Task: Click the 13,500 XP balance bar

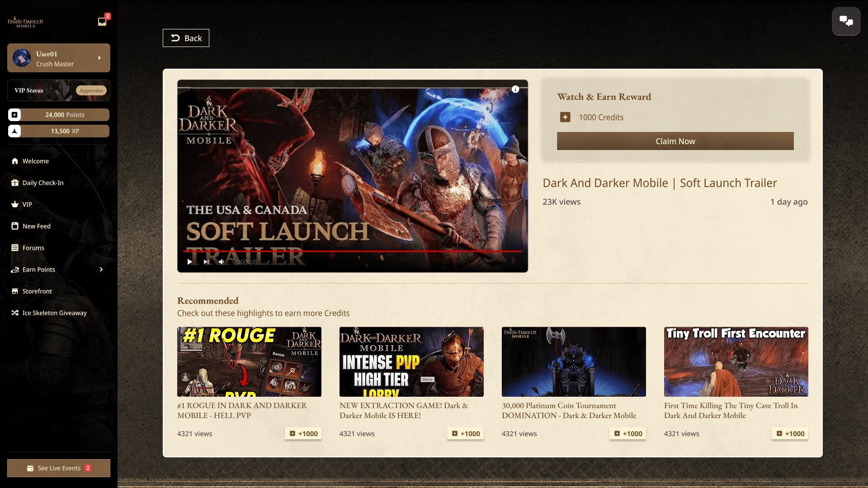Action: [59, 131]
